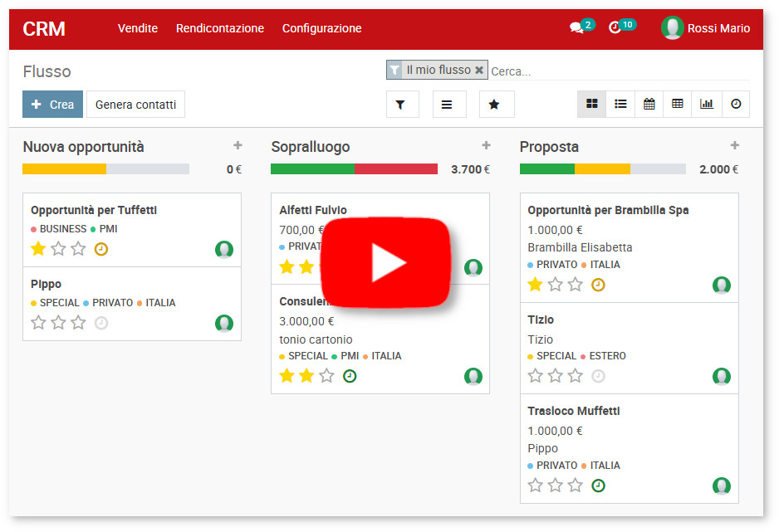Open the Filters dropdown
Image resolution: width=779 pixels, height=532 pixels.
(x=402, y=105)
